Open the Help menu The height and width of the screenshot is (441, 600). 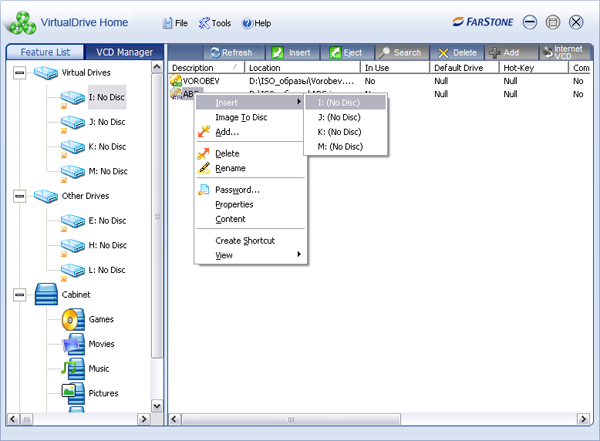[256, 23]
